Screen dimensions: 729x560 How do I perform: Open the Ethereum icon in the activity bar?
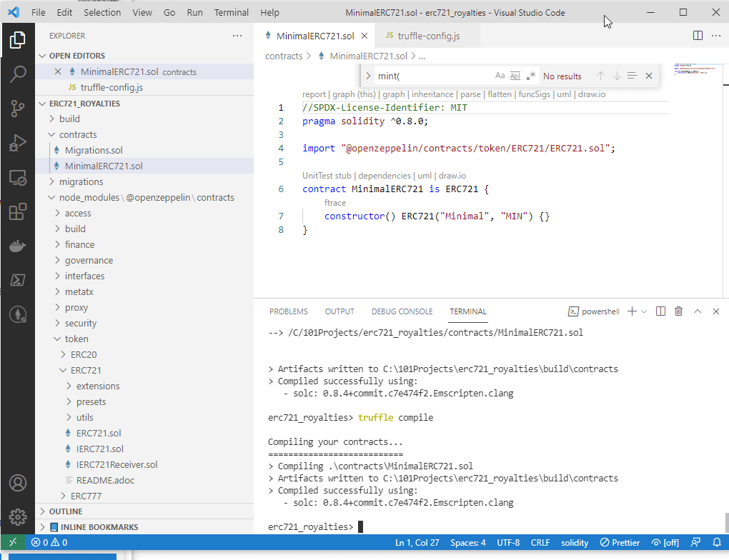(18, 314)
